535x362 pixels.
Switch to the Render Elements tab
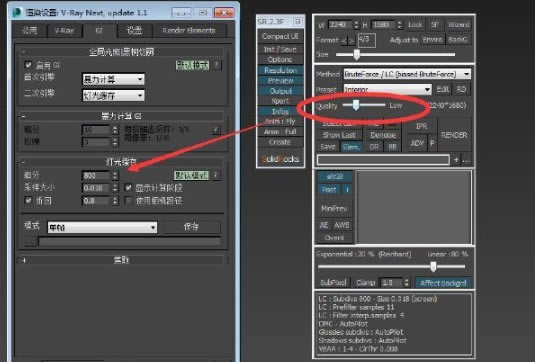189,31
